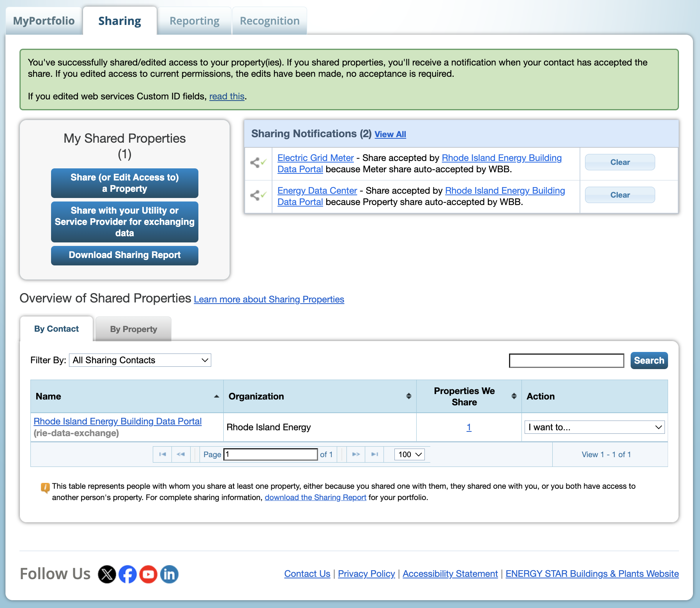Image resolution: width=700 pixels, height=608 pixels.
Task: Switch to the By Property tab
Action: 133,329
